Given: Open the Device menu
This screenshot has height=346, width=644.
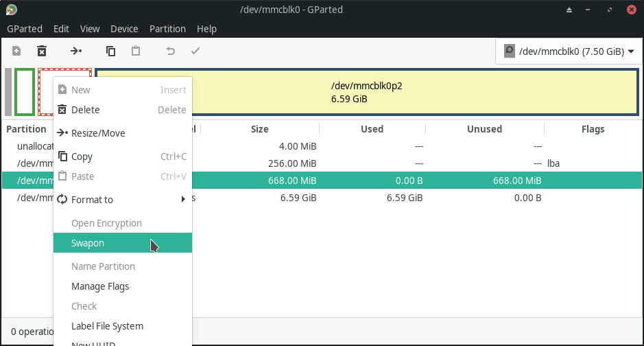Looking at the screenshot, I should click(x=124, y=29).
